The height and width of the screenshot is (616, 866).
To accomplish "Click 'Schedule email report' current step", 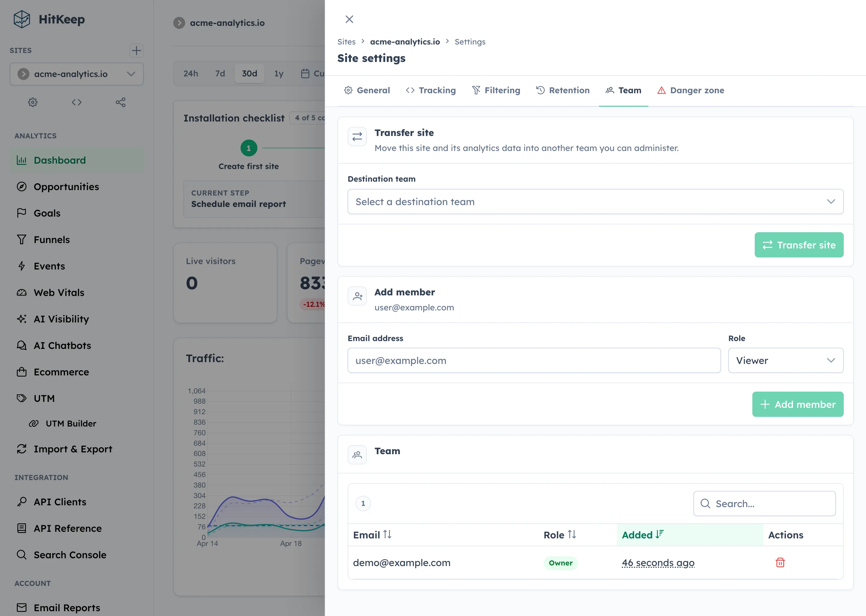I will 238,204.
